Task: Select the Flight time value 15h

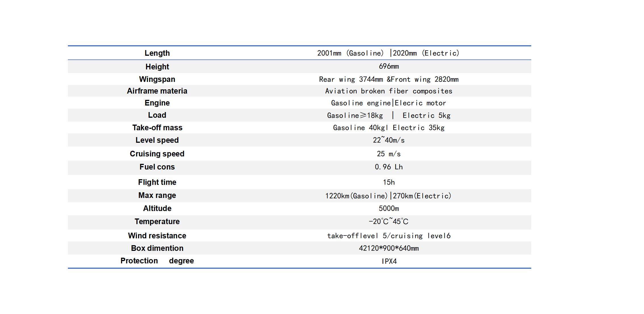Action: click(x=389, y=182)
